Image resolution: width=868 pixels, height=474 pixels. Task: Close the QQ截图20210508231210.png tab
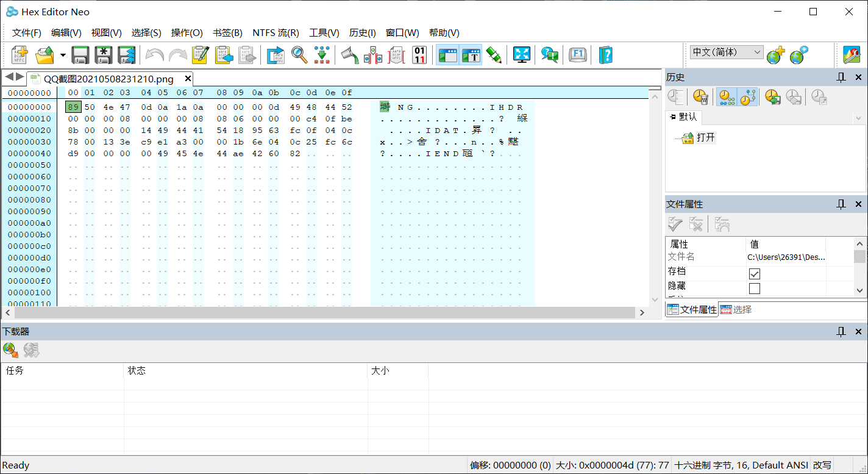pos(188,79)
